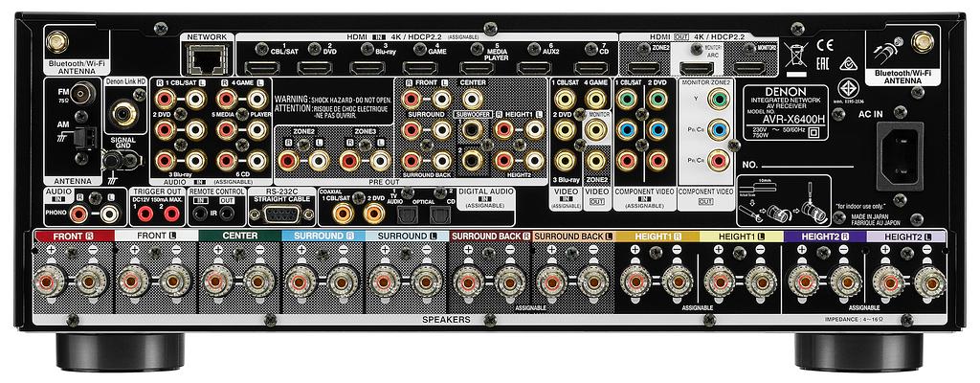The image size is (980, 383).
Task: Click the WARNING shock hazard text
Action: (333, 100)
